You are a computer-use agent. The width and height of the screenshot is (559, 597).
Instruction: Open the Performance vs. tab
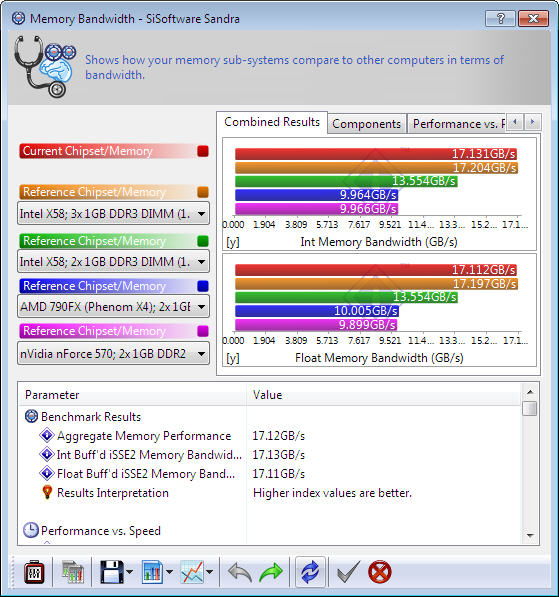click(457, 124)
